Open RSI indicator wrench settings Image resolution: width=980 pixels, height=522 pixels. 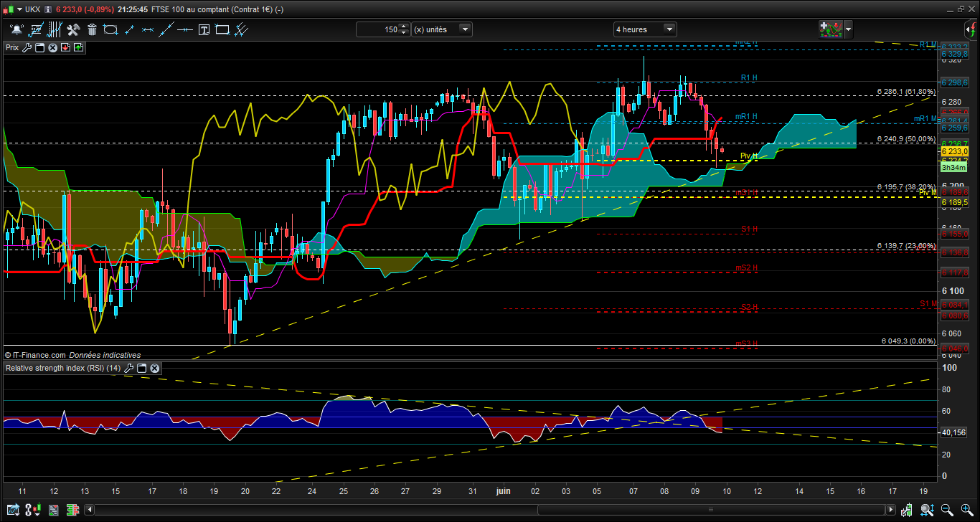coord(129,368)
